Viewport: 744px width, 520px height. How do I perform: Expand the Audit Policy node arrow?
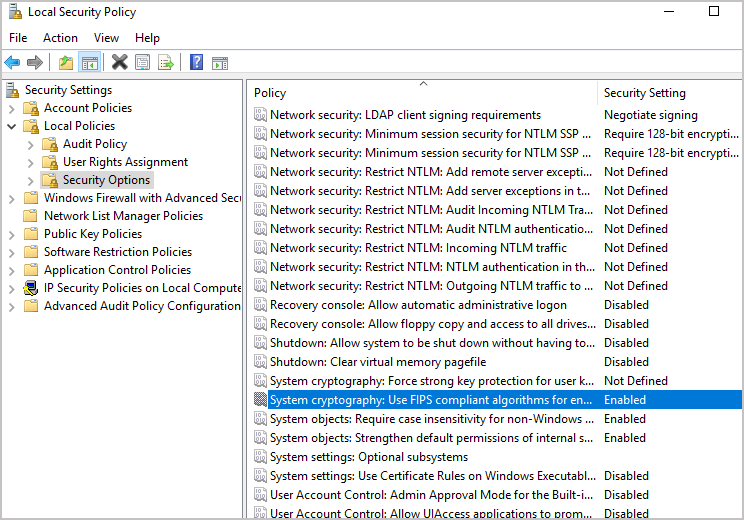coord(31,144)
